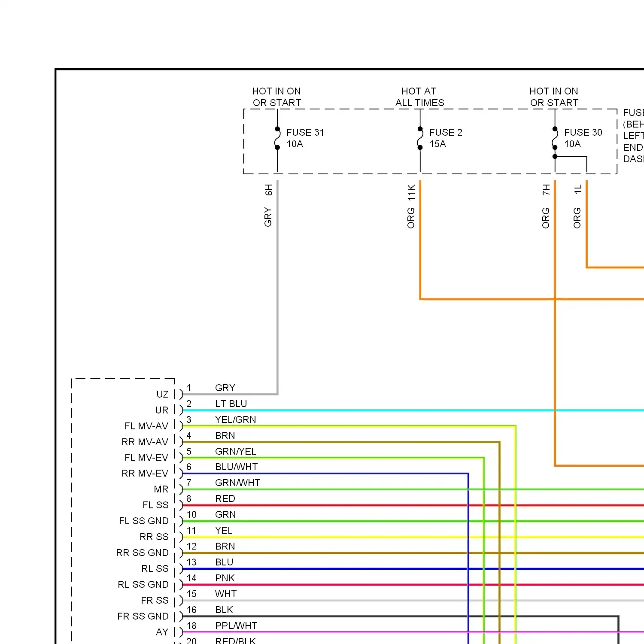Click WHT wire label at pin 15
644x644 pixels.
[226, 594]
